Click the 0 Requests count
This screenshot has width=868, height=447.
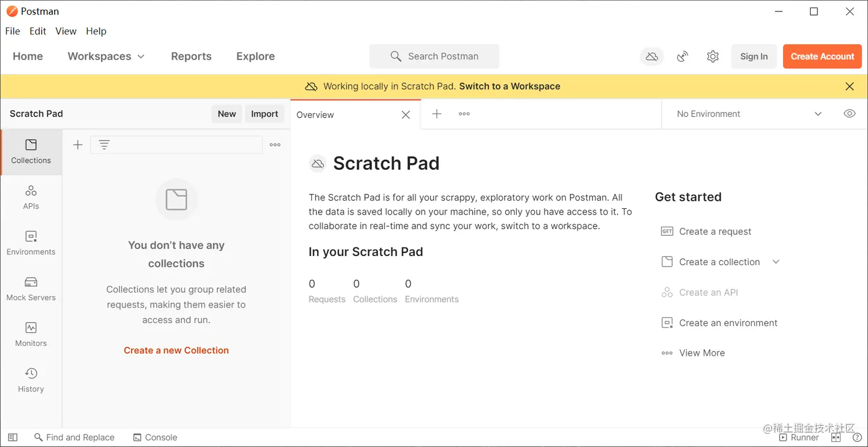pos(312,283)
